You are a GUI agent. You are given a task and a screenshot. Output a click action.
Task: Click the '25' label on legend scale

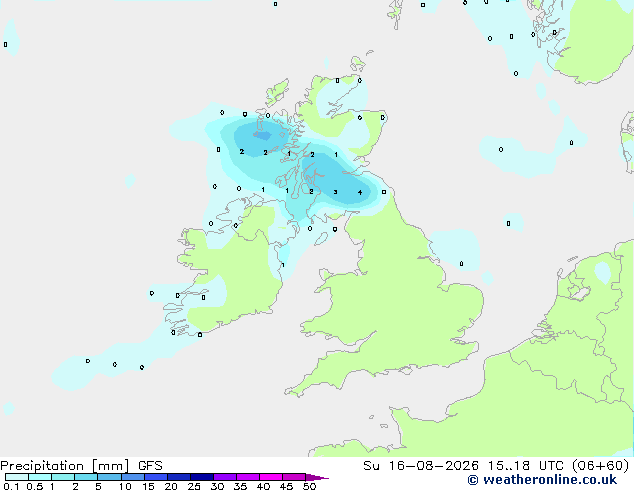[194, 486]
